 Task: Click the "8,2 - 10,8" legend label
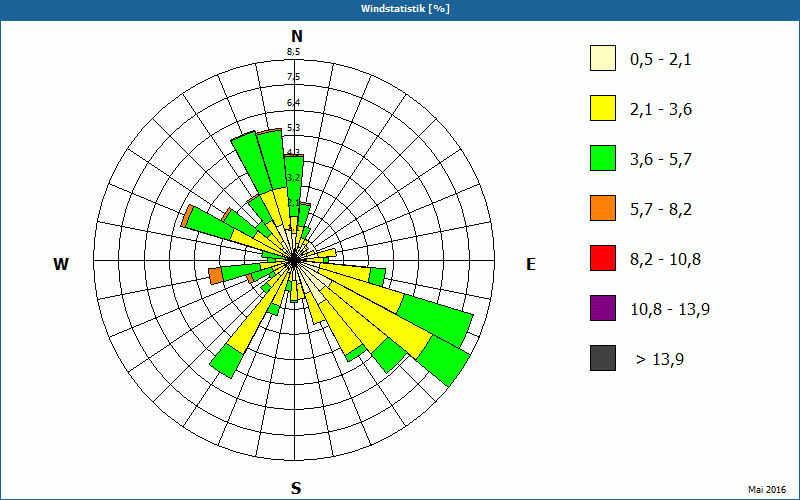(x=665, y=260)
